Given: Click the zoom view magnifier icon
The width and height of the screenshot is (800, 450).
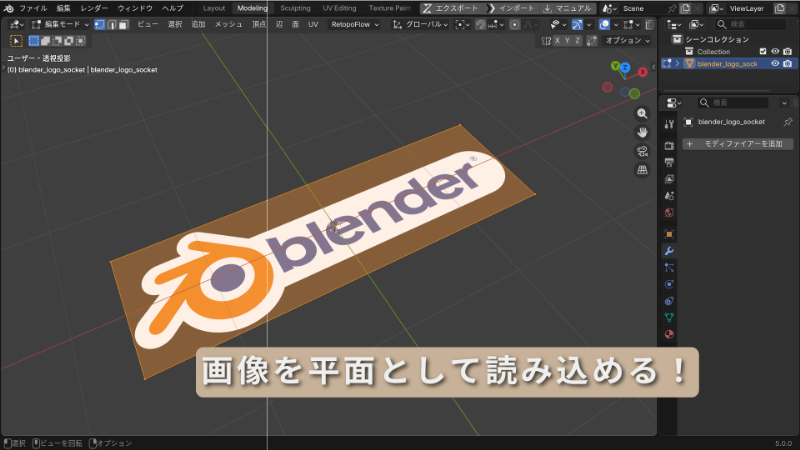Looking at the screenshot, I should (642, 114).
